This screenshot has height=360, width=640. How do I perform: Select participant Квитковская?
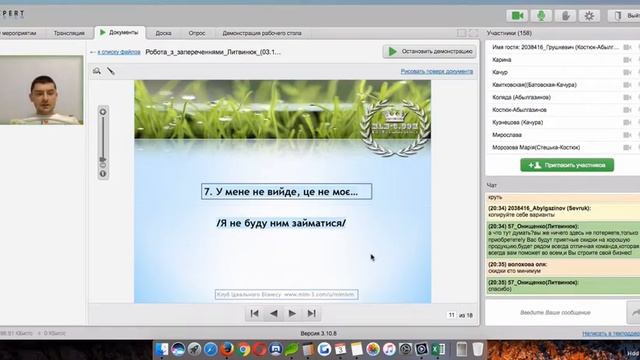click(x=534, y=85)
